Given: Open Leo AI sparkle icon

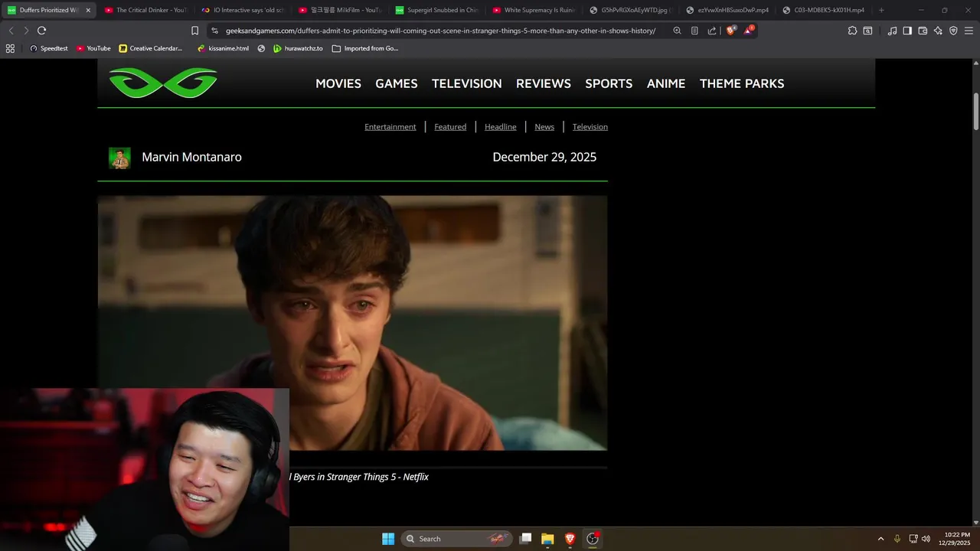Looking at the screenshot, I should click(x=938, y=31).
